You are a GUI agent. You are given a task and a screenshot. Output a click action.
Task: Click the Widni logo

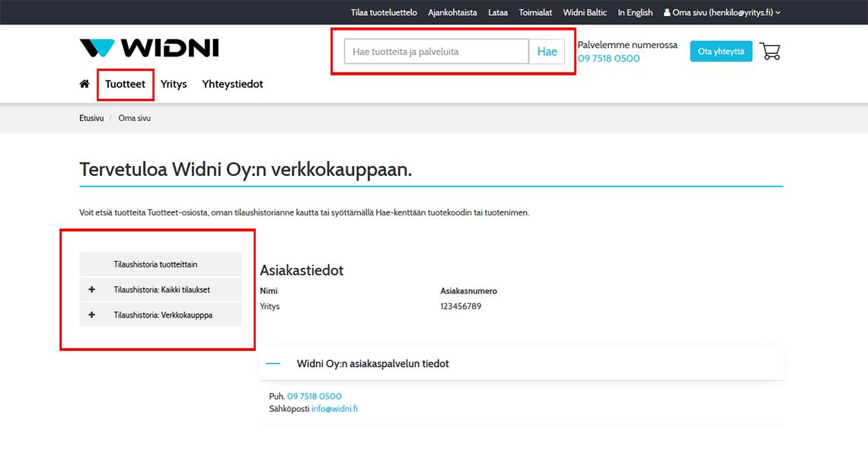tap(149, 48)
